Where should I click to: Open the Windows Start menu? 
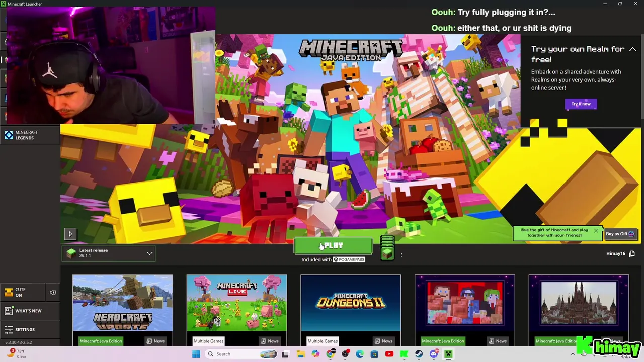(x=196, y=354)
